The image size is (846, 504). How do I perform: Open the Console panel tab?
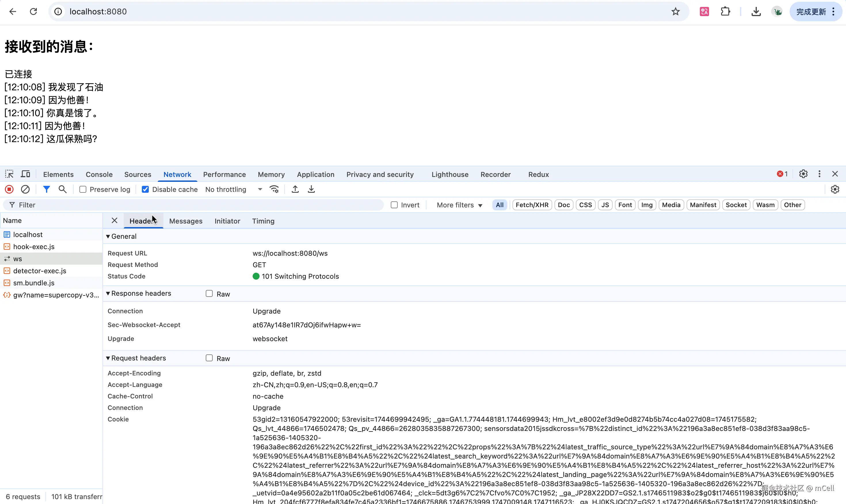tap(99, 174)
